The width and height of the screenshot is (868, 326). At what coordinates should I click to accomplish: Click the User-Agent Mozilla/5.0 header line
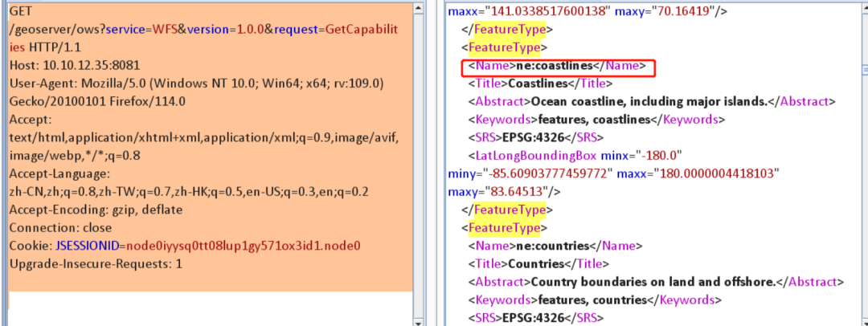coord(197,84)
